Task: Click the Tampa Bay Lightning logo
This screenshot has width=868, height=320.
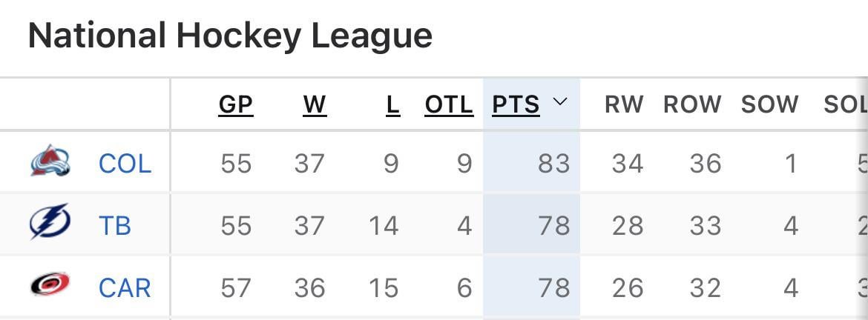Action: pos(50,222)
